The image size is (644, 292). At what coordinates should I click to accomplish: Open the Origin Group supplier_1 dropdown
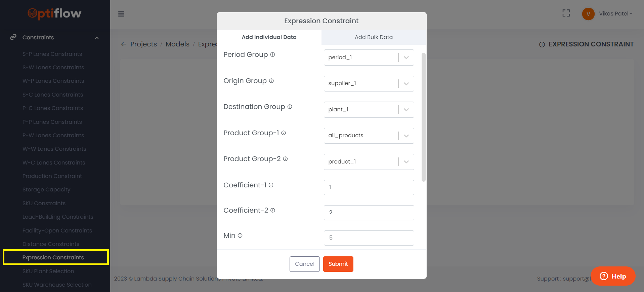pyautogui.click(x=369, y=83)
